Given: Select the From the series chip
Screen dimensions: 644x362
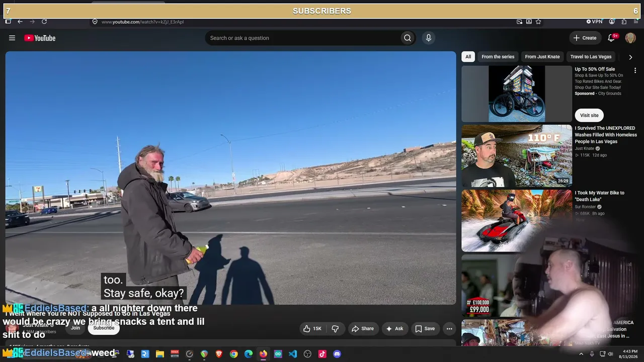Looking at the screenshot, I should [x=498, y=57].
